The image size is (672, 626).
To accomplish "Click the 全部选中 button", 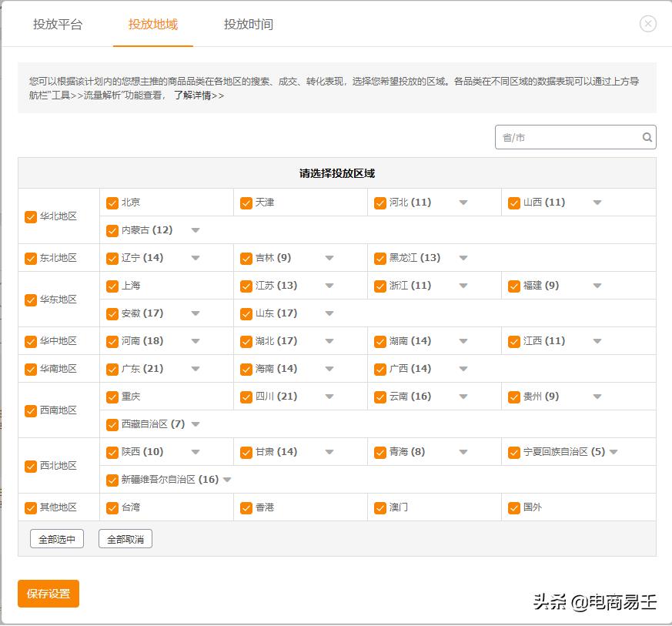I will coord(56,539).
